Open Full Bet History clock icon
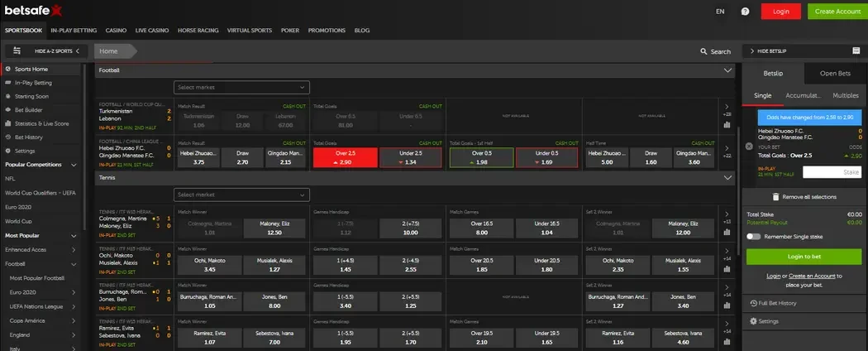The height and width of the screenshot is (351, 868). point(753,303)
